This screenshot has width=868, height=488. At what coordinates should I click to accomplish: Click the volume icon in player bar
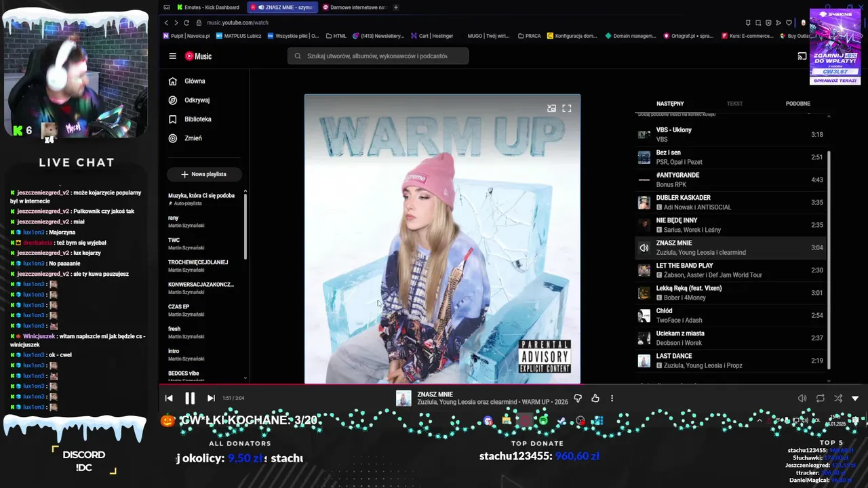802,399
